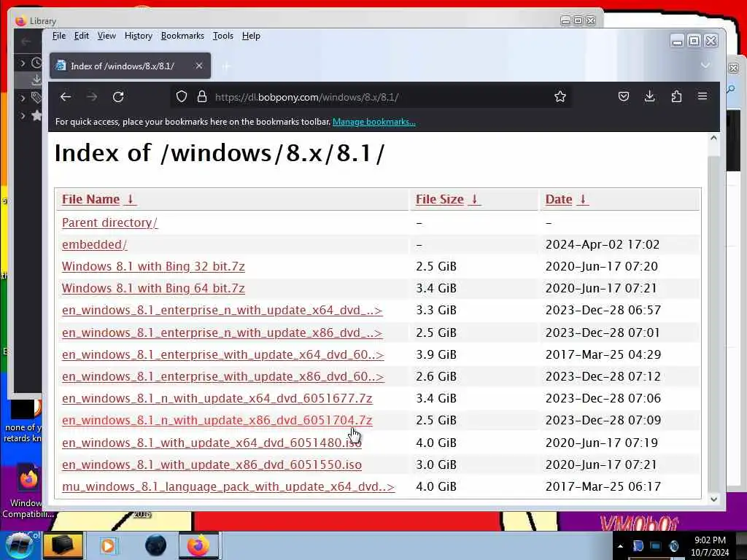Screen dimensions: 747x560
Task: Open the Parent directory link
Action: click(x=109, y=222)
